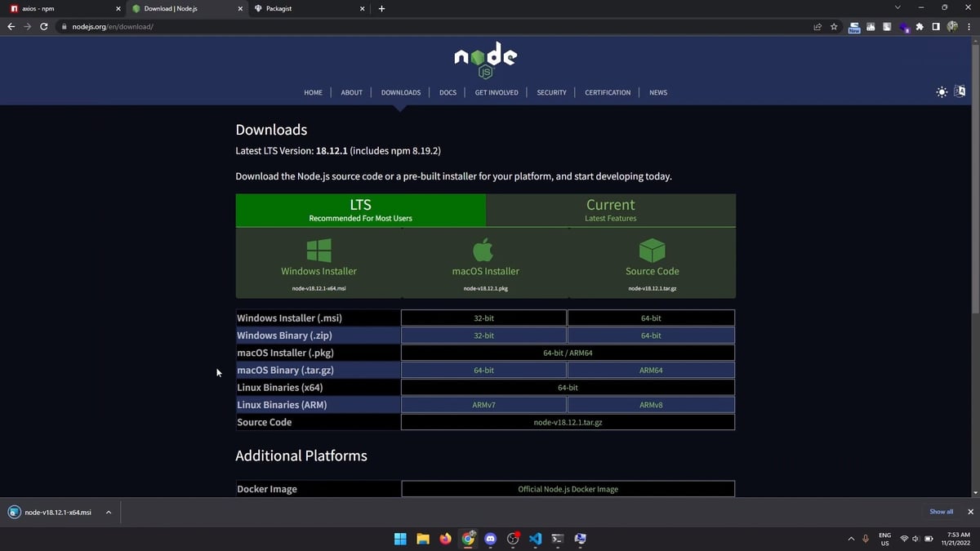Image resolution: width=980 pixels, height=551 pixels.
Task: Close the Packagist tab
Action: [363, 8]
